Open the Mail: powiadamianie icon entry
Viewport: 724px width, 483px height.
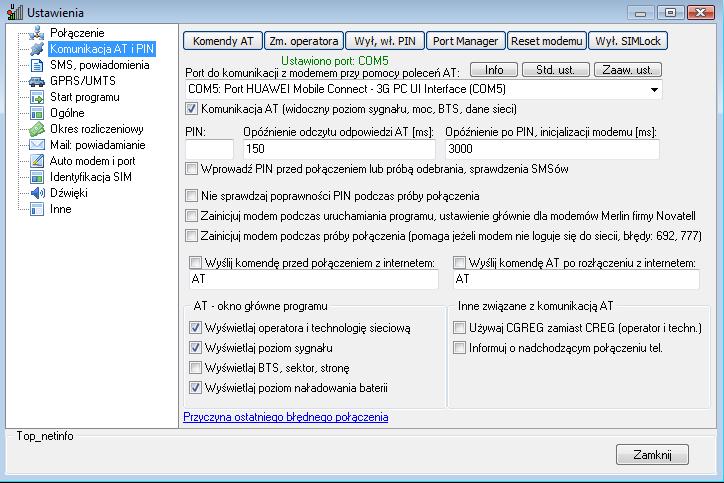point(37,145)
